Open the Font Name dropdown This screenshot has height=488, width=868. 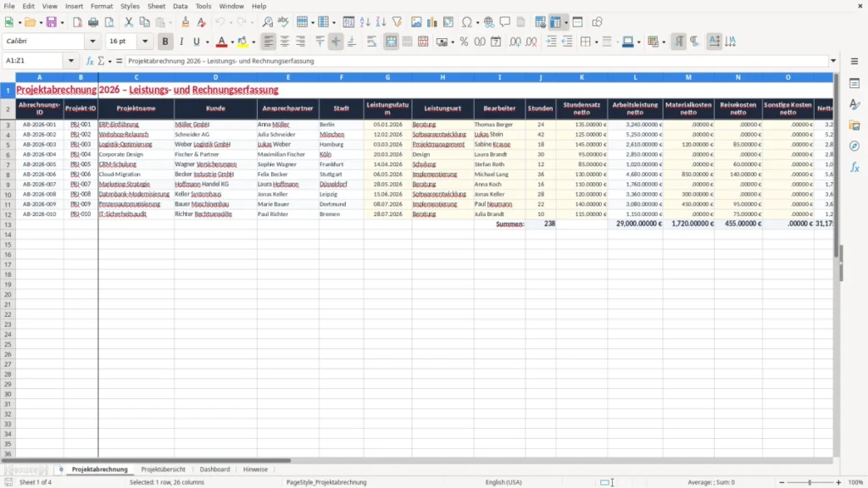(x=92, y=42)
